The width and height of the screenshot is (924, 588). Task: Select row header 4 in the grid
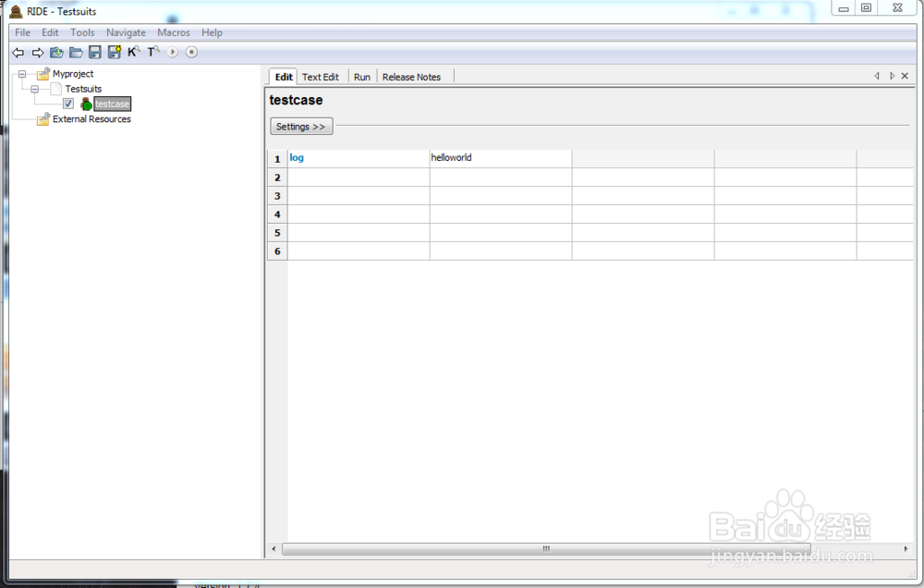tap(277, 214)
